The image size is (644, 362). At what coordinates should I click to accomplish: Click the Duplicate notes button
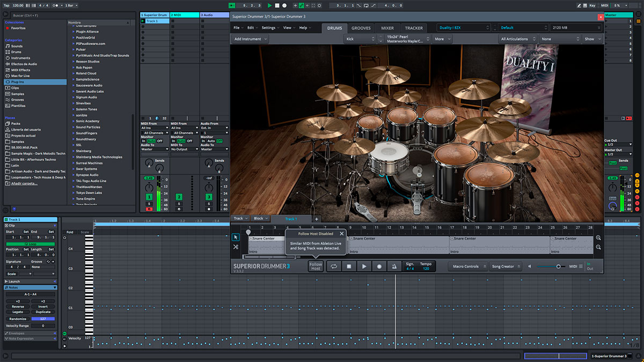coord(43,312)
